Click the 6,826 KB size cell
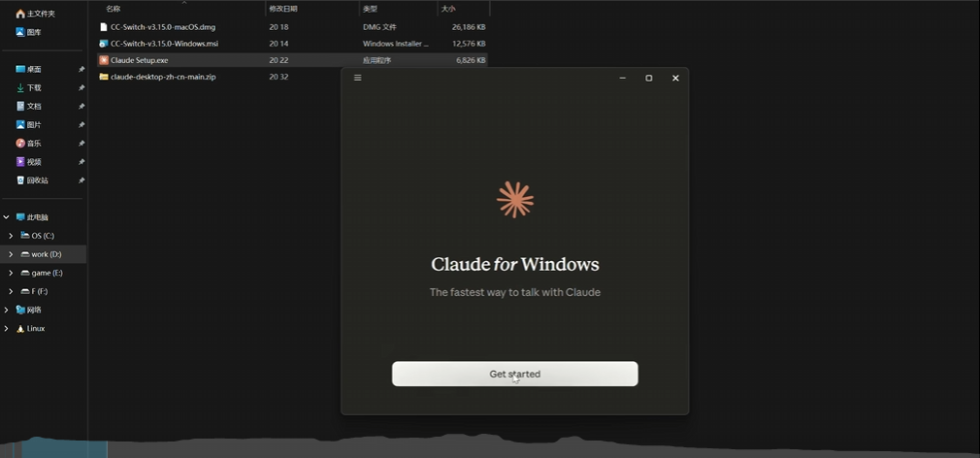The height and width of the screenshot is (458, 980). coord(472,60)
